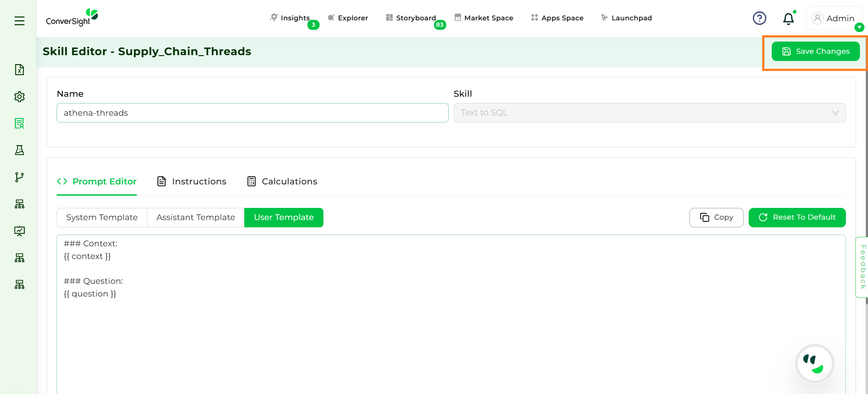The image size is (868, 395).
Task: Select the Assistant Template toggle
Action: pyautogui.click(x=195, y=217)
